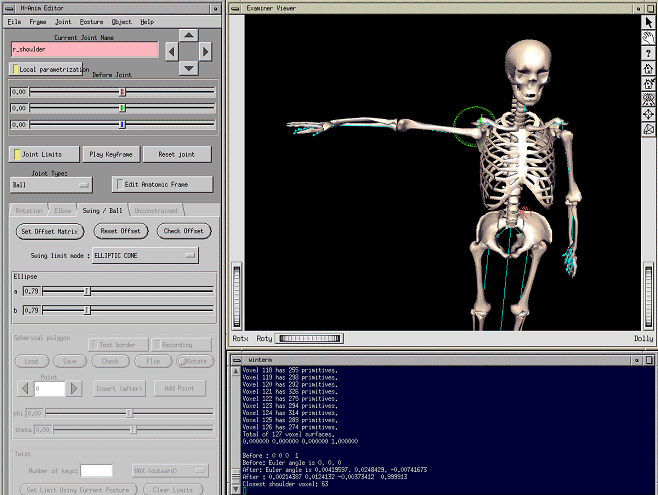Click the home view icon
Image resolution: width=658 pixels, height=495 pixels.
coord(649,70)
